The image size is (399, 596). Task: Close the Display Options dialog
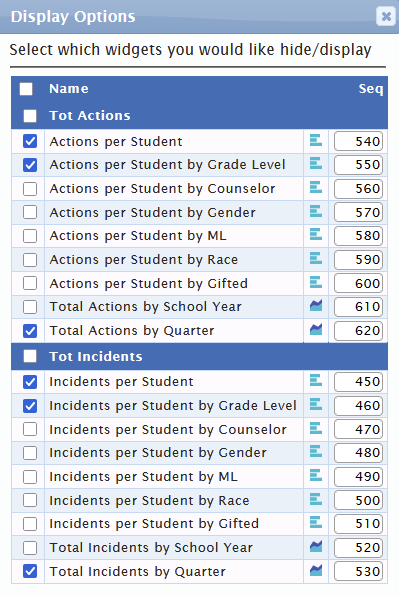coord(386,16)
